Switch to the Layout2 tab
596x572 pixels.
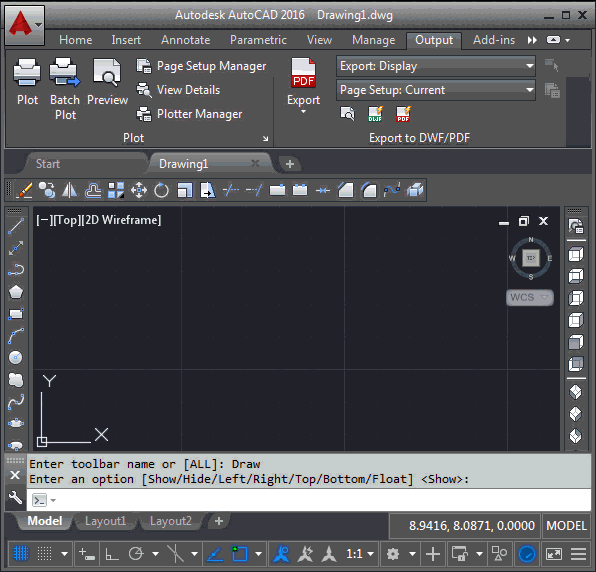pos(170,521)
